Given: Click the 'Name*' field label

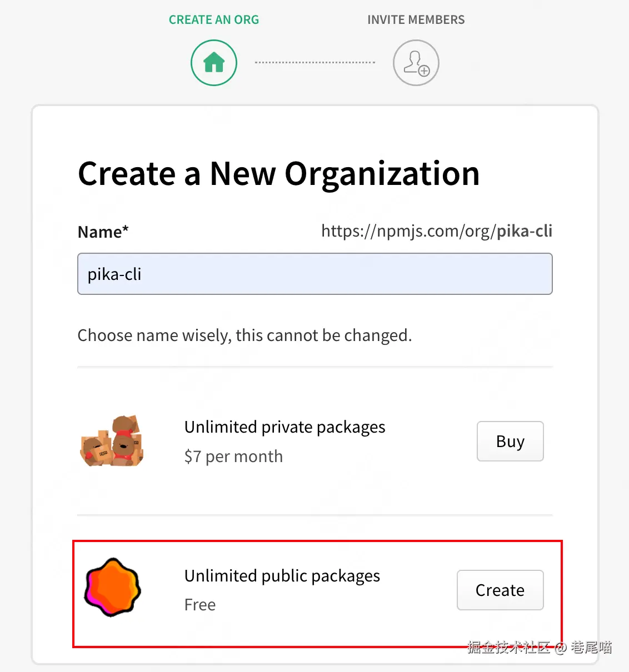Looking at the screenshot, I should pos(103,232).
